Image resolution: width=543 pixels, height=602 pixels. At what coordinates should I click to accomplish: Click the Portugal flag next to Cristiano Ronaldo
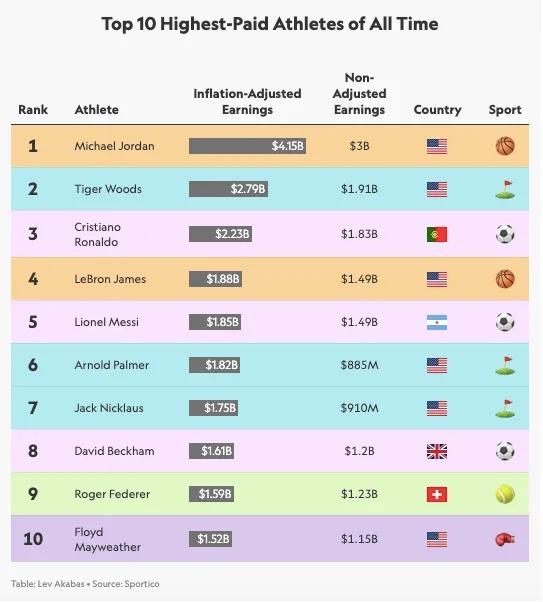(437, 235)
